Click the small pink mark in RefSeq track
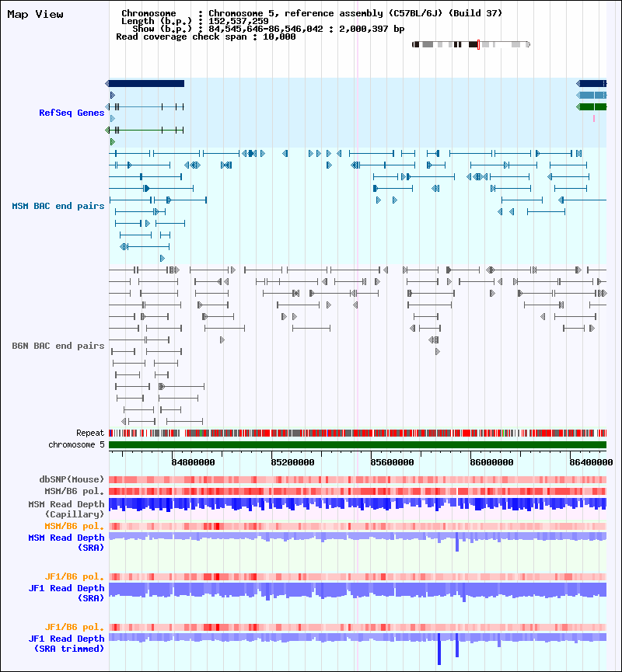This screenshot has width=622, height=672. (x=594, y=118)
